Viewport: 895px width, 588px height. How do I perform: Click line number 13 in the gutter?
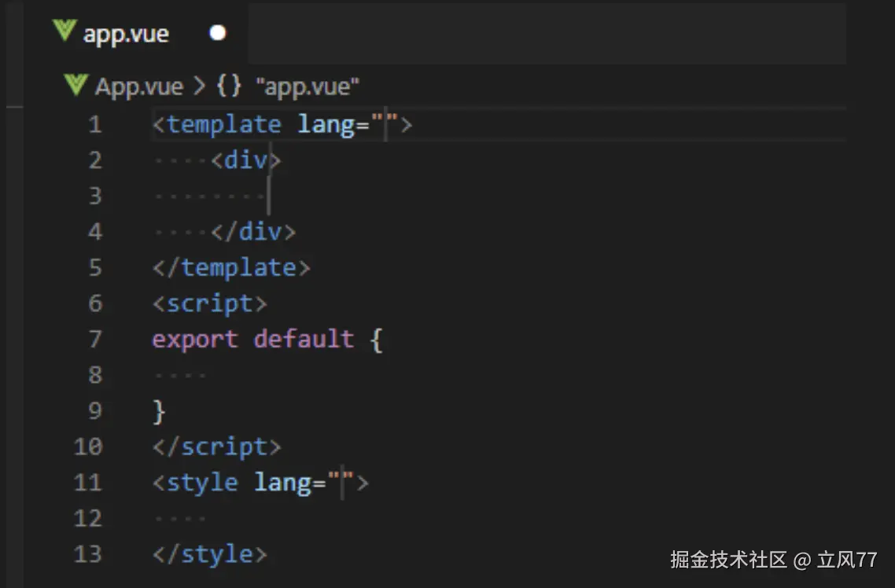88,554
